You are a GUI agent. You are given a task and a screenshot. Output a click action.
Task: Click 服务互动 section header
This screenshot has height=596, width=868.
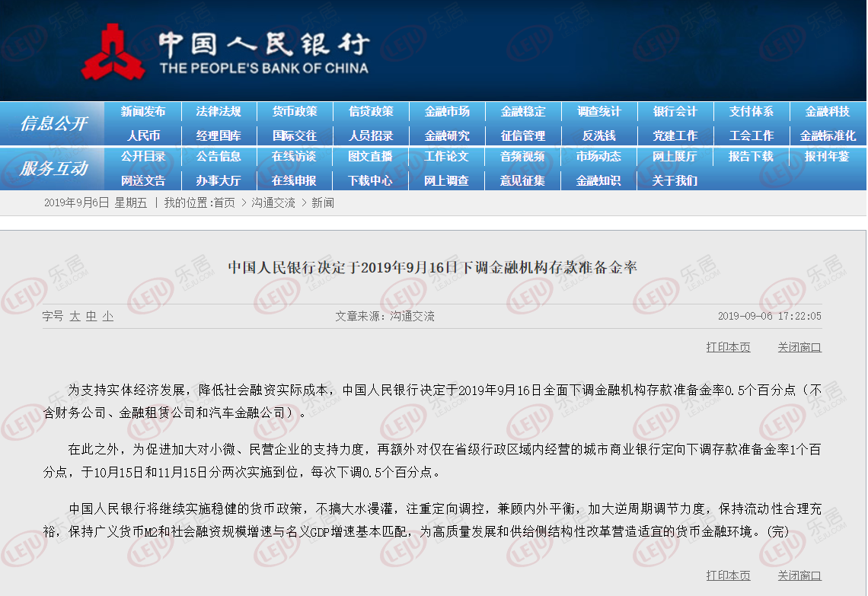point(54,168)
